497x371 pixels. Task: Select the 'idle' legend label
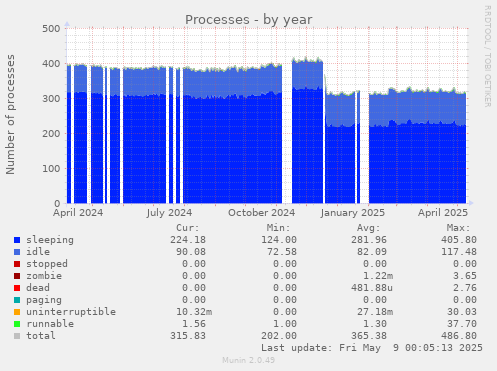click(38, 252)
